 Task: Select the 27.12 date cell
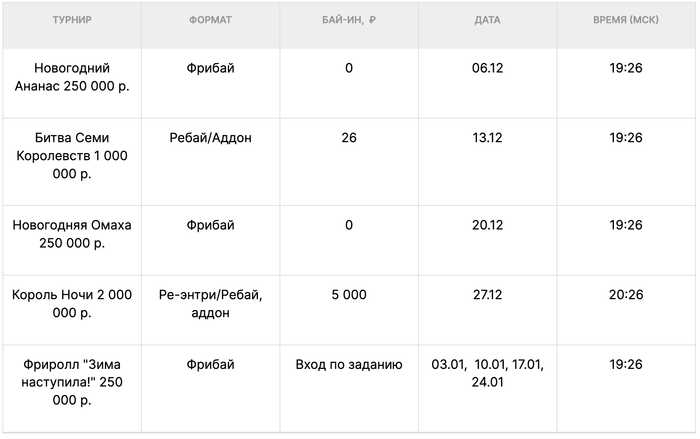487,295
